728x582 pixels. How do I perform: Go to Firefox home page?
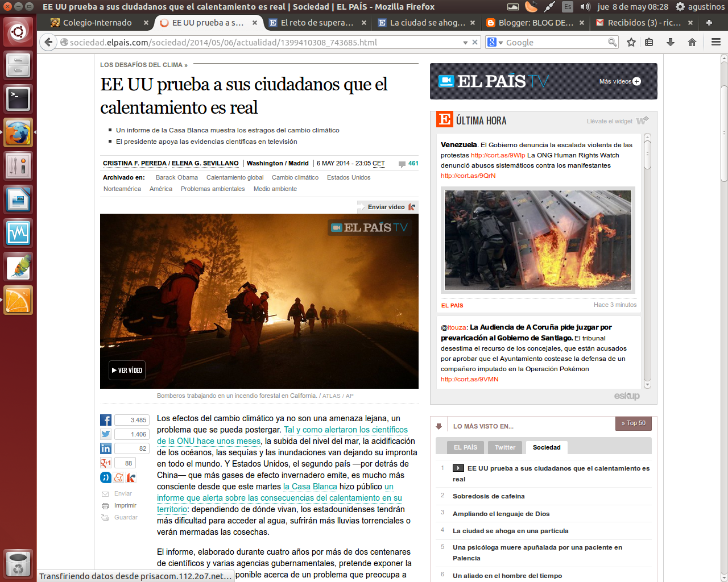coord(692,42)
